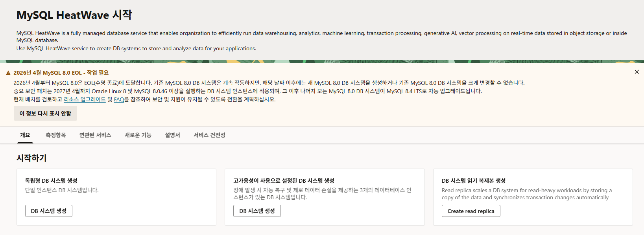Click the 'DB 시스템 읽기 복제본 생성' card title
This screenshot has width=644, height=235.
point(474,181)
